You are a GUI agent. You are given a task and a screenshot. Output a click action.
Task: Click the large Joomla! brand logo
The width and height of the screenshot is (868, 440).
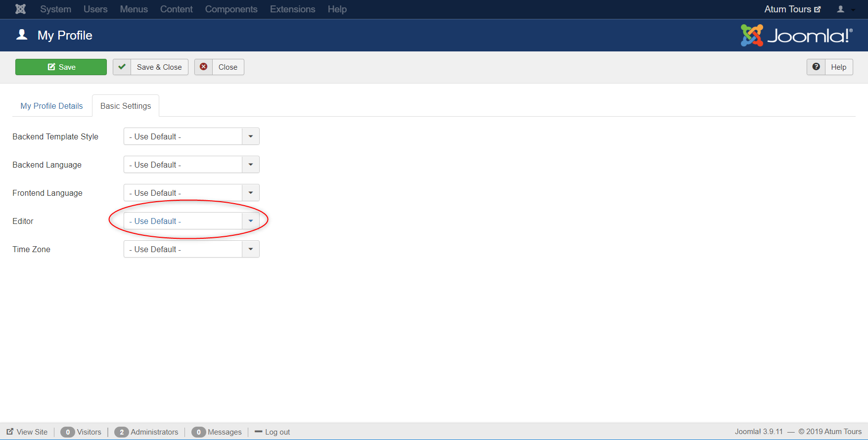796,36
